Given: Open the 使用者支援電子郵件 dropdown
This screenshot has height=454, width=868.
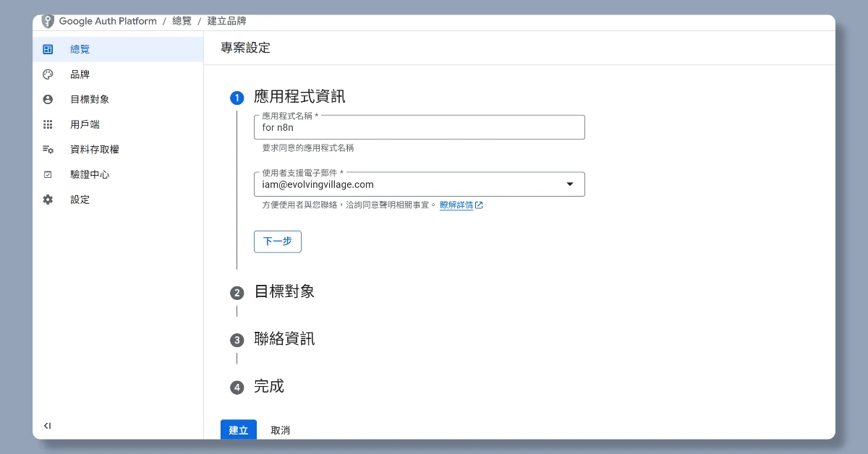Looking at the screenshot, I should [x=419, y=184].
